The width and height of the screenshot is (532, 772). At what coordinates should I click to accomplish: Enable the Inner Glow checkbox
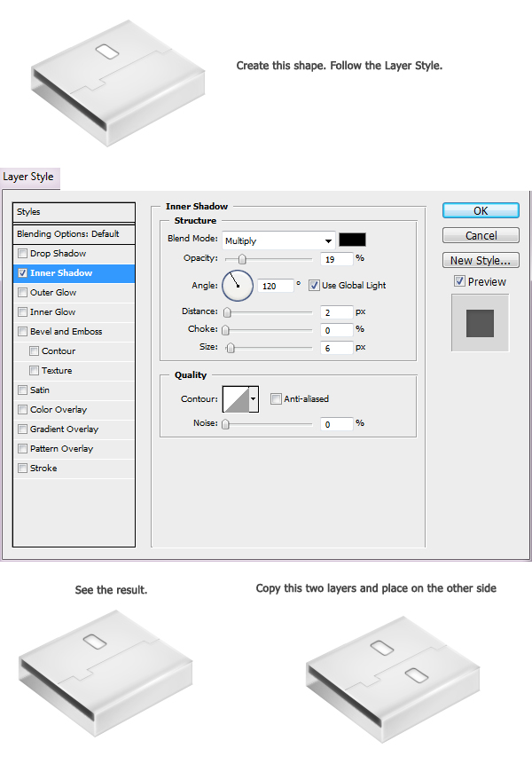click(22, 311)
